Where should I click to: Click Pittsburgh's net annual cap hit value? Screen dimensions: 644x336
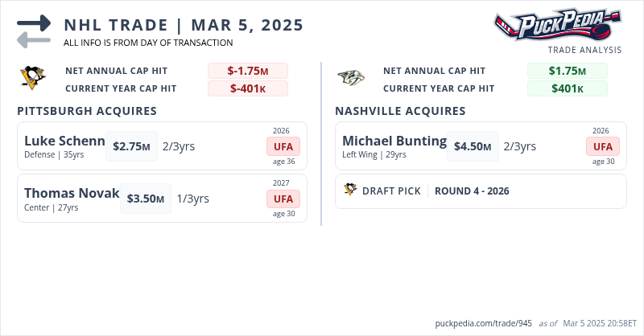pos(247,71)
